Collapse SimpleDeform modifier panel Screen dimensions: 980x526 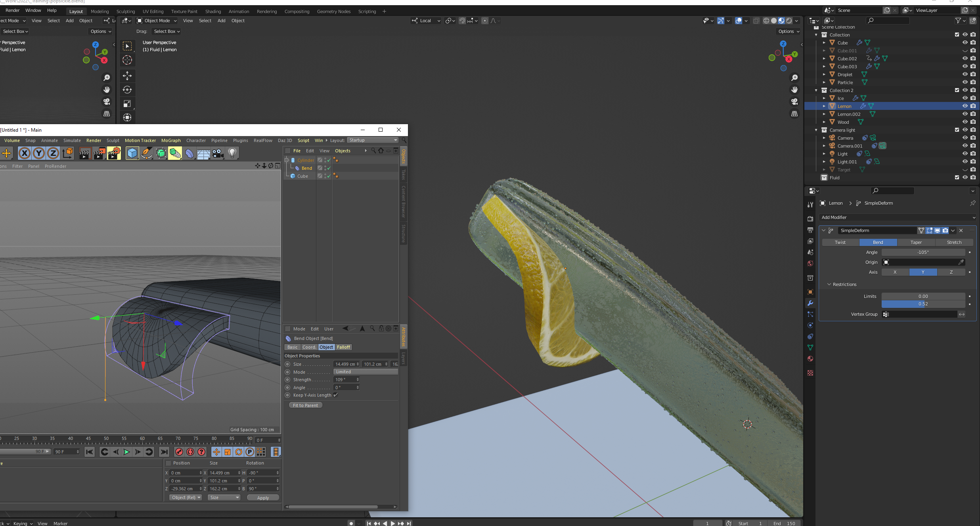[824, 230]
